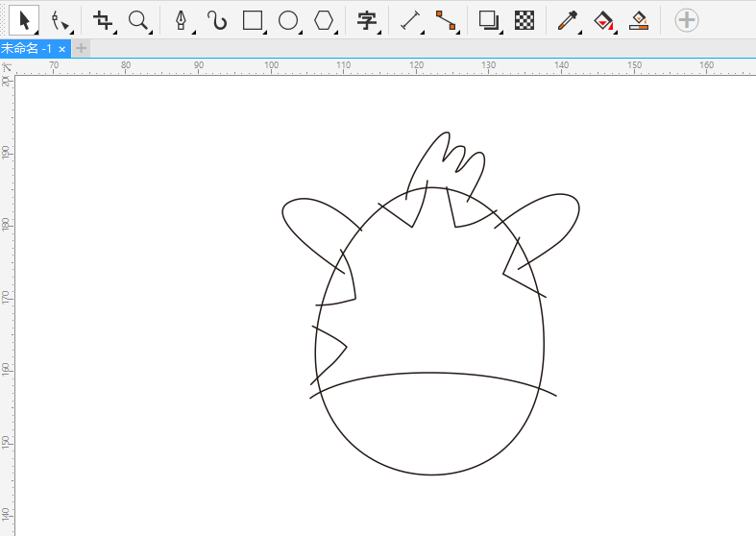This screenshot has height=536, width=756.
Task: Select the Text tool labeled 字
Action: (367, 21)
